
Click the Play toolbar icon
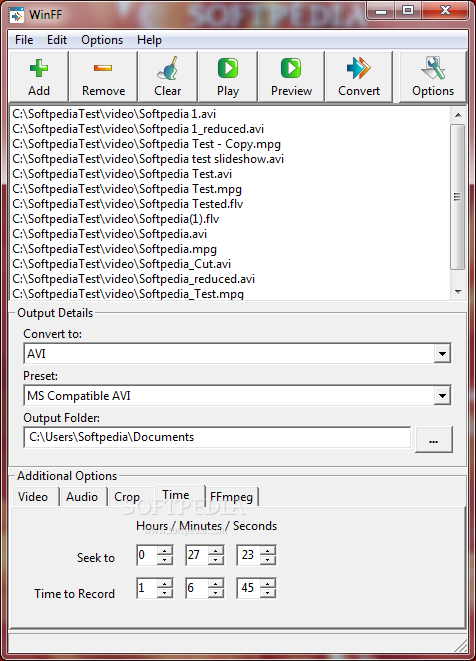(228, 76)
